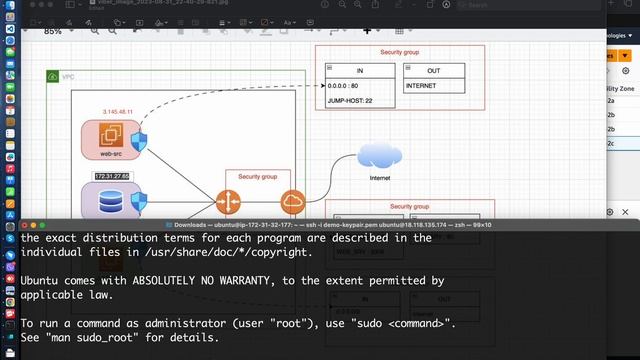The image size is (640, 360).
Task: Select availability zone row 2a
Action: [623, 100]
